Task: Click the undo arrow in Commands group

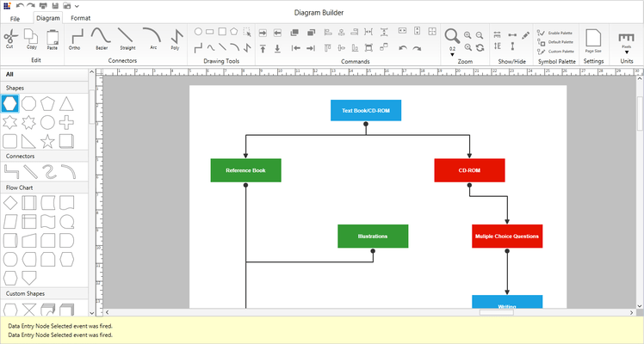Action: [x=403, y=48]
